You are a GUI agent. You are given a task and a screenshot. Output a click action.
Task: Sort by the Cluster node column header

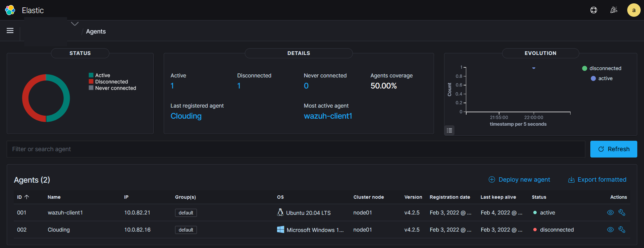(x=369, y=197)
